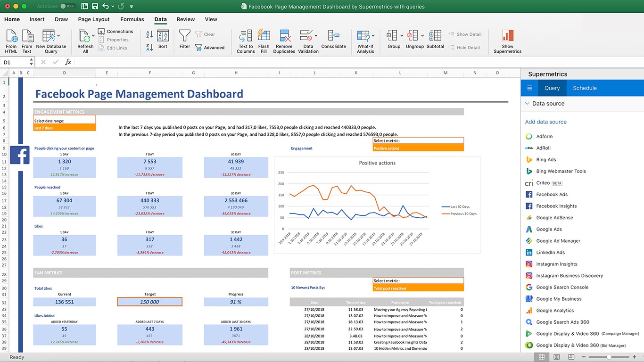This screenshot has width=644, height=362.
Task: Open the Formulas ribbon tab
Action: tap(132, 19)
